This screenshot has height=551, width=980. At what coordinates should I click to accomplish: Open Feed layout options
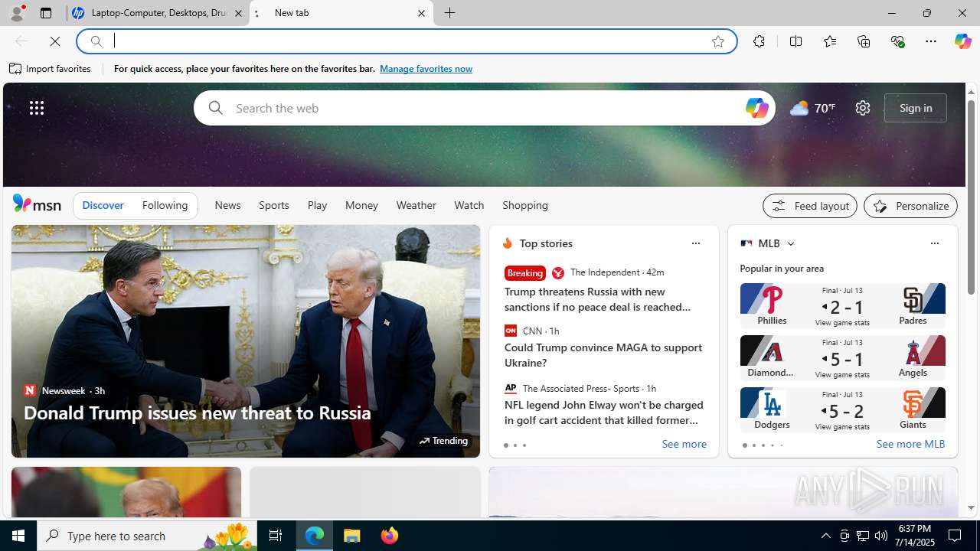(x=809, y=206)
